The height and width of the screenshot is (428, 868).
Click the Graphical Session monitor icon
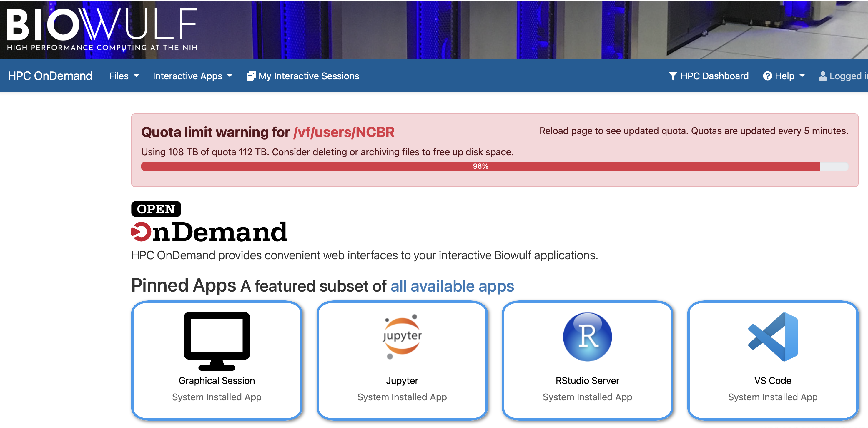coord(217,341)
